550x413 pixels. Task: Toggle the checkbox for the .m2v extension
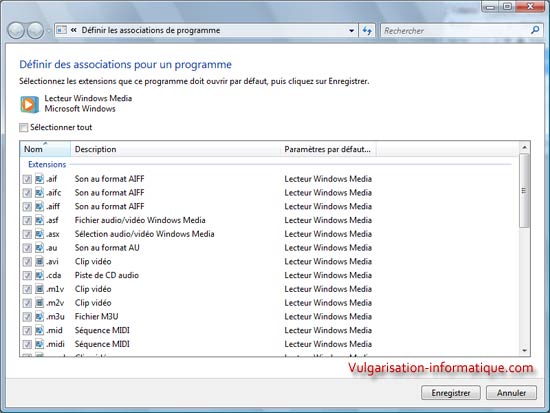pyautogui.click(x=27, y=303)
